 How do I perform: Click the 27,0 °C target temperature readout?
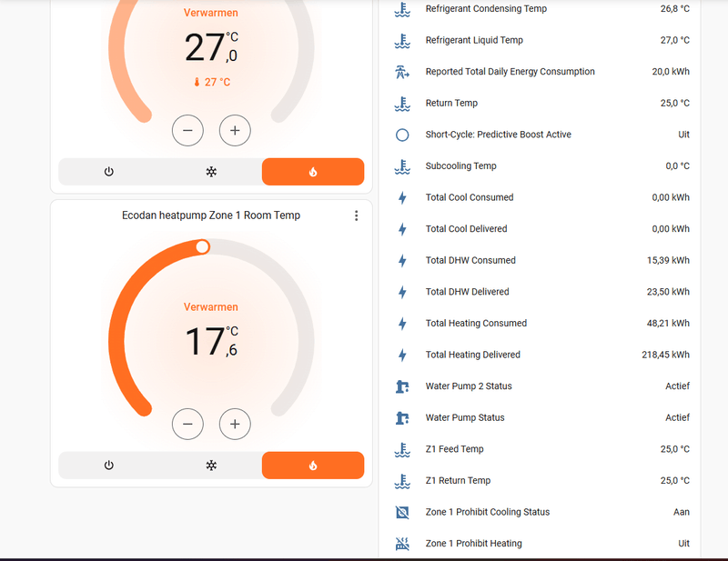[x=212, y=47]
